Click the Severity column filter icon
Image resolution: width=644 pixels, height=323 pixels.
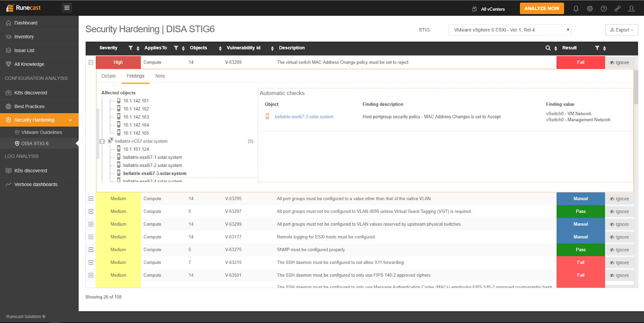point(130,48)
